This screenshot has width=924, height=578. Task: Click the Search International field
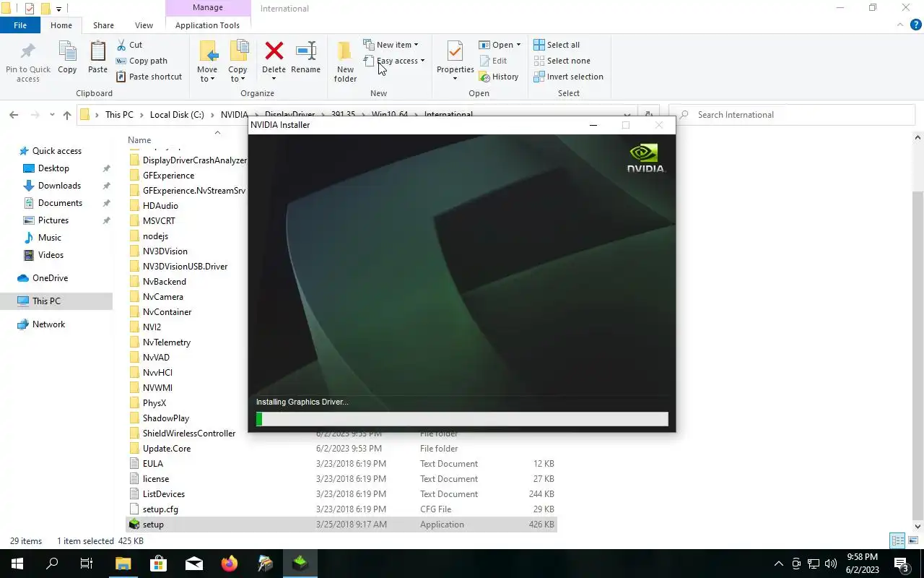click(792, 115)
